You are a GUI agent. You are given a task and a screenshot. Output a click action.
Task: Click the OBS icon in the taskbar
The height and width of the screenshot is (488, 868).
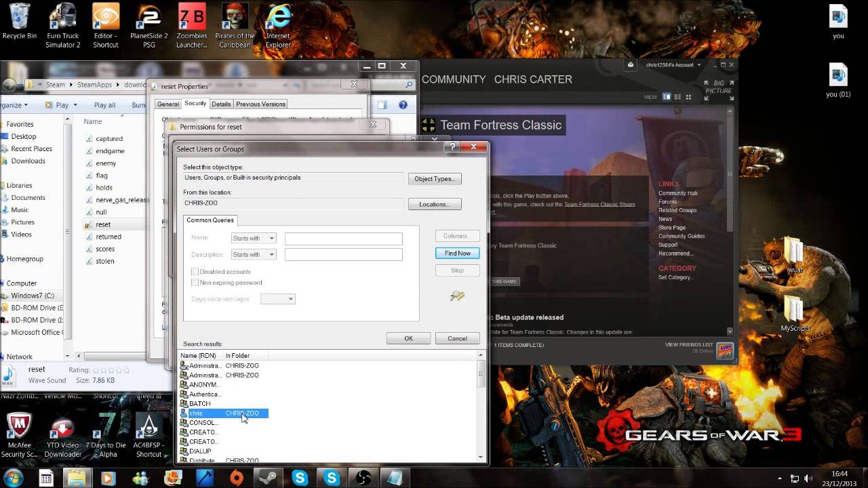tap(363, 478)
